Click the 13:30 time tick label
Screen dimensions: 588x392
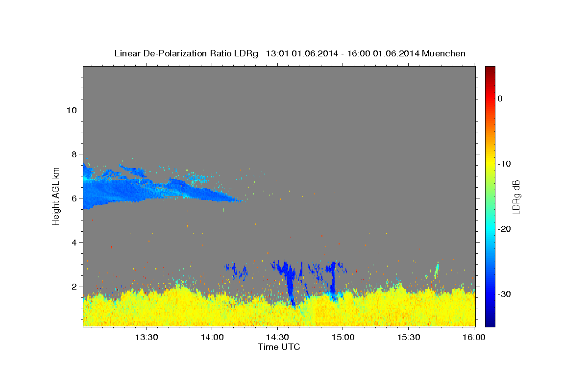[146, 337]
